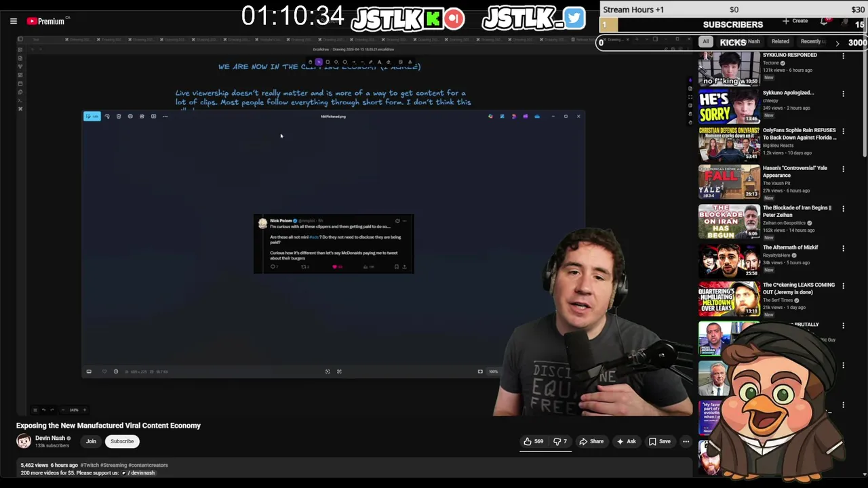Click the Nick Polom tweet image

[x=334, y=244]
